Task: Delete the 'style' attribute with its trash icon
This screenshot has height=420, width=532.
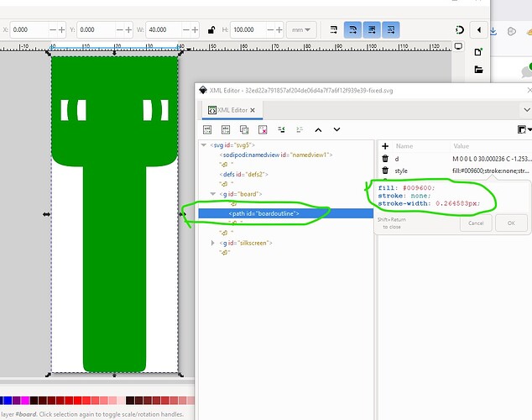Action: point(385,171)
